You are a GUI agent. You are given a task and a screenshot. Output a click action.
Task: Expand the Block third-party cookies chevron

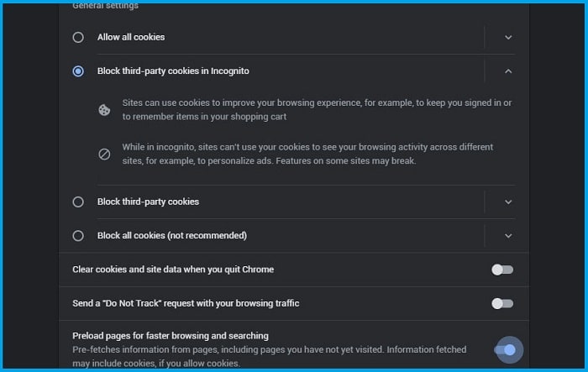tap(508, 202)
